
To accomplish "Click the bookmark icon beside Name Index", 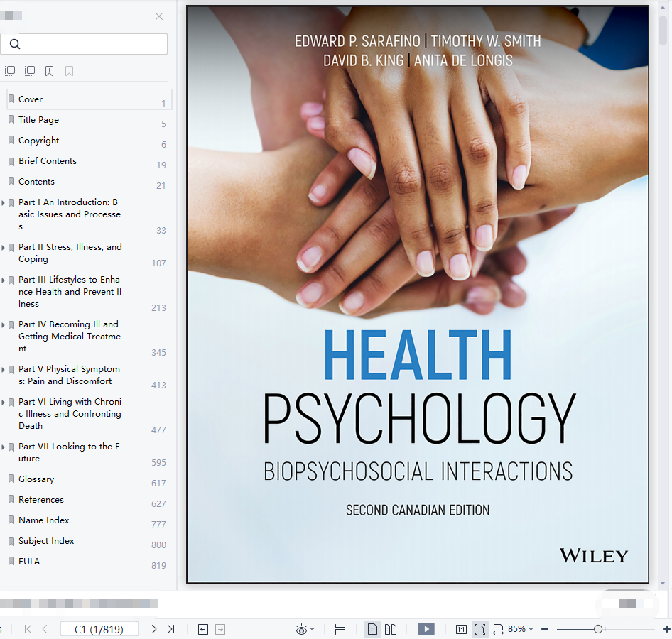I will point(11,520).
